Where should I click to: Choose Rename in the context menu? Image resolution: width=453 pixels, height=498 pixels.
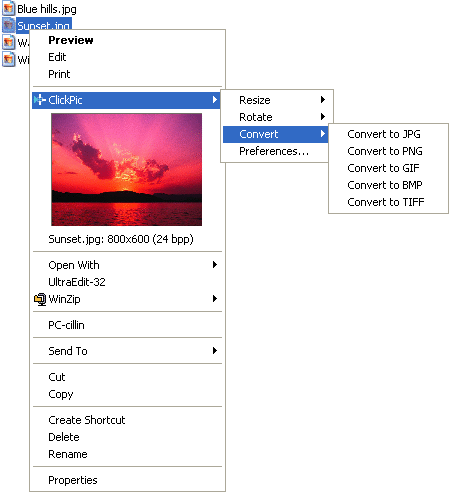coord(127,454)
